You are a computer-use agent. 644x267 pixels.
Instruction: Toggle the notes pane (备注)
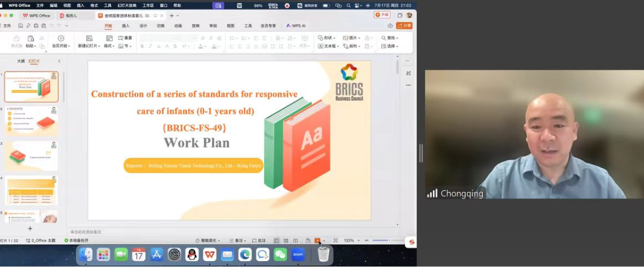pos(239,241)
